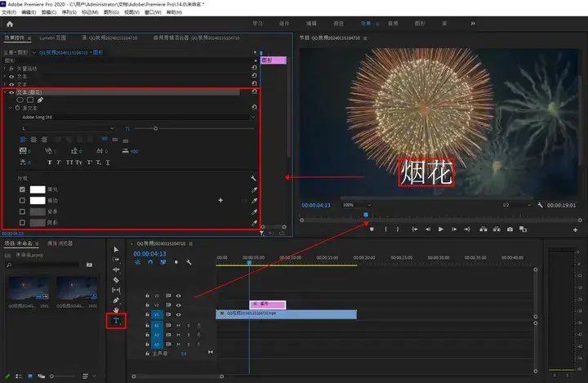Open timeline wrench settings
Viewport: 588px width, 383px height.
tap(189, 262)
